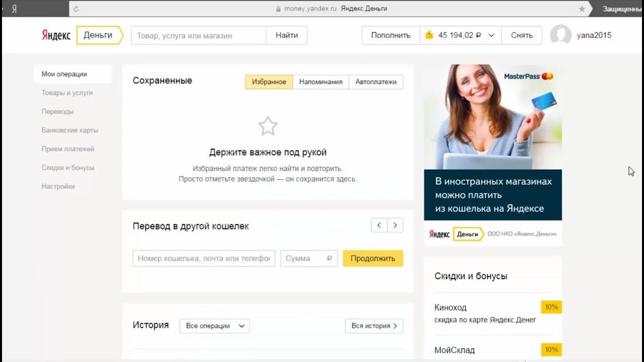Switch to the Напоминания toggle
This screenshot has height=362, width=644.
coord(320,82)
